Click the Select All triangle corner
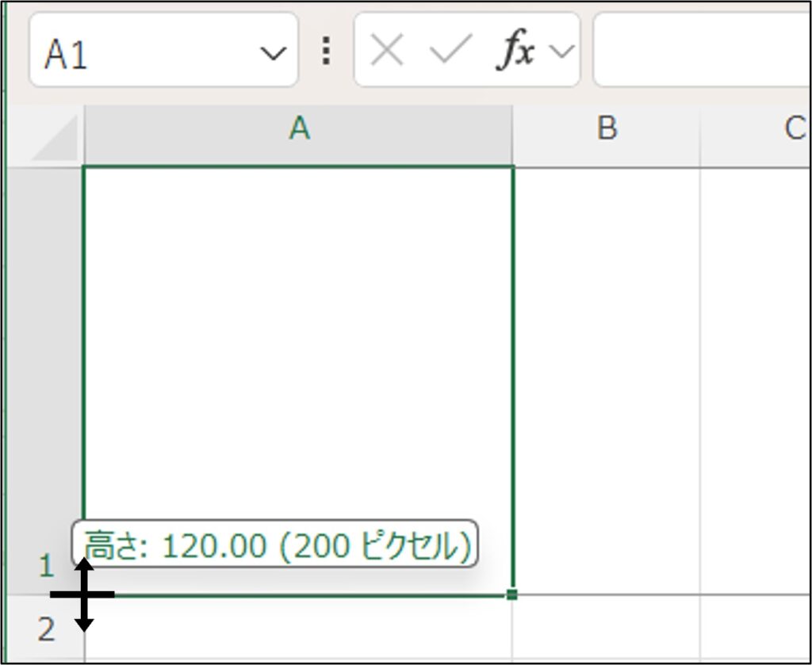 [56, 137]
